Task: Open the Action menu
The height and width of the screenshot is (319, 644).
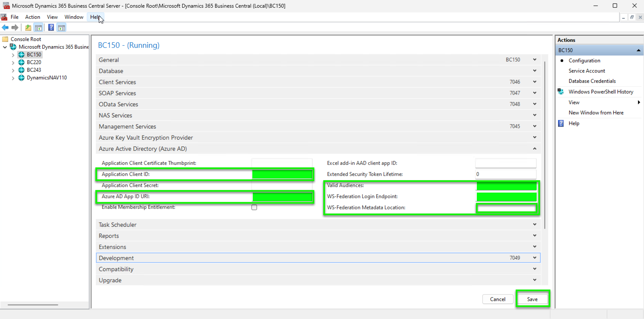Action: point(32,17)
